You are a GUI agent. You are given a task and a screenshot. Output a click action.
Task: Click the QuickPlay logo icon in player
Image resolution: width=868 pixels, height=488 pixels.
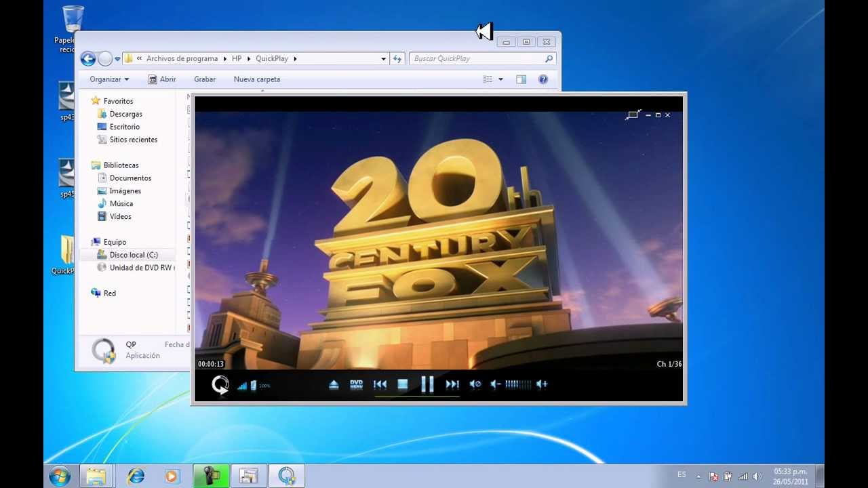coord(220,385)
